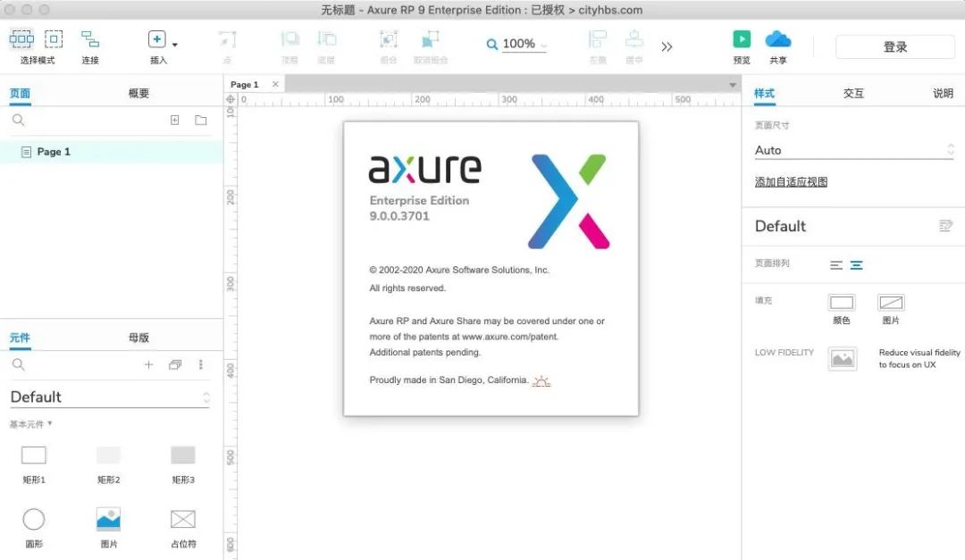
Task: Click the 添加自适应视图 link
Action: pyautogui.click(x=791, y=182)
